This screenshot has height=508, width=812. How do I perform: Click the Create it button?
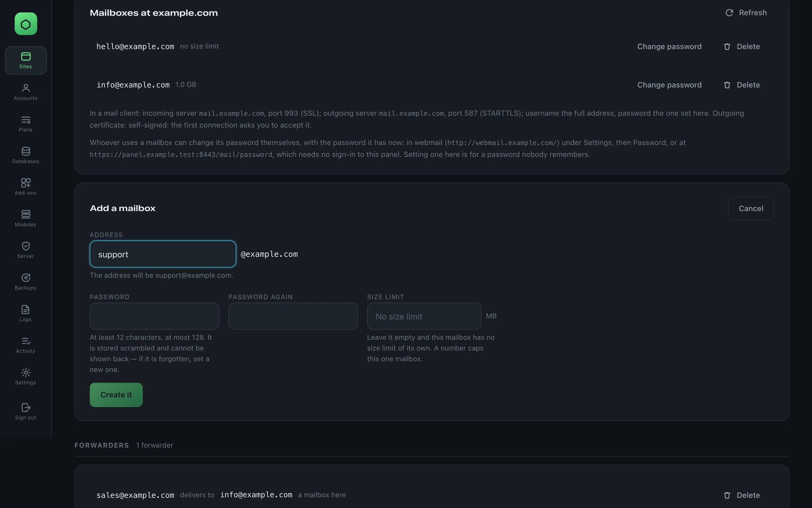coord(116,395)
